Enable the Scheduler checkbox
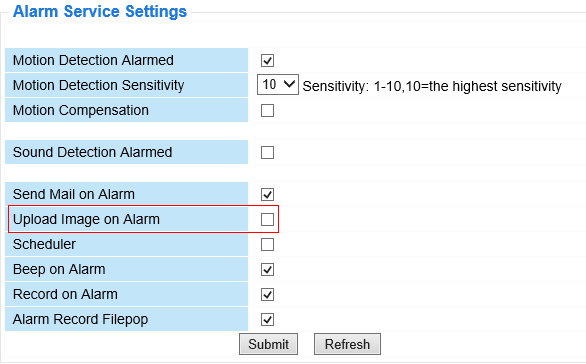Viewport: 586px width, 364px height. click(267, 244)
